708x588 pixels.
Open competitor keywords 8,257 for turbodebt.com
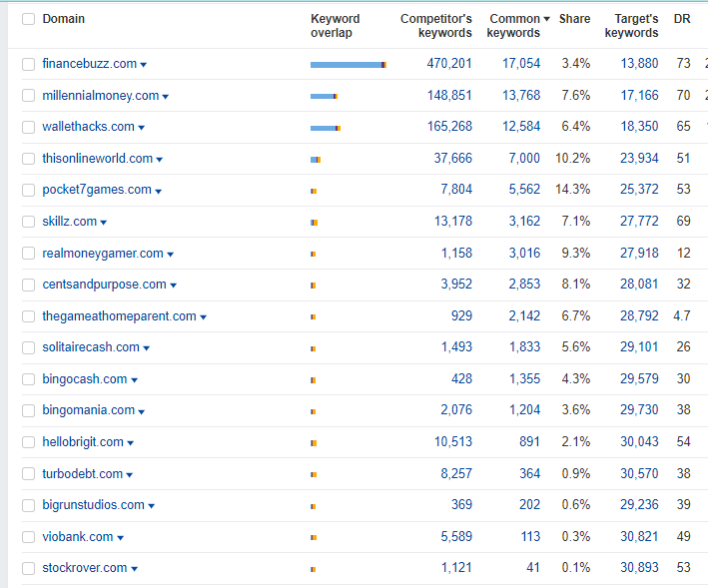tap(456, 474)
